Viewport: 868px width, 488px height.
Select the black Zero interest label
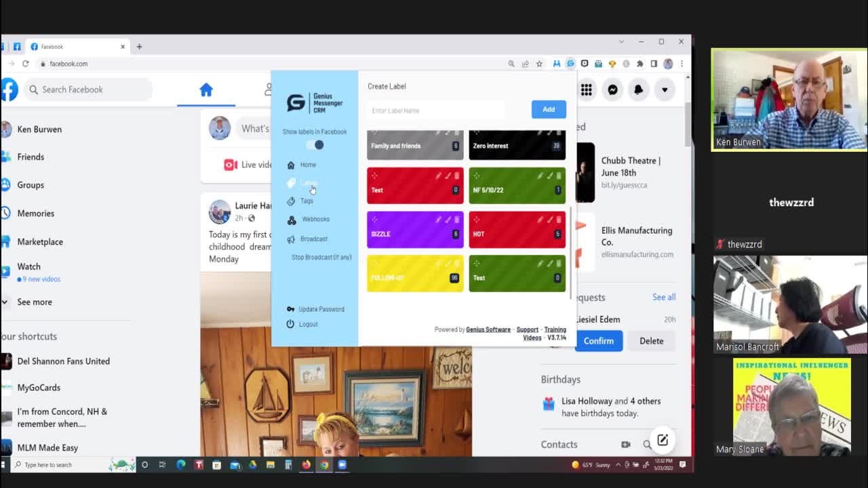point(517,145)
